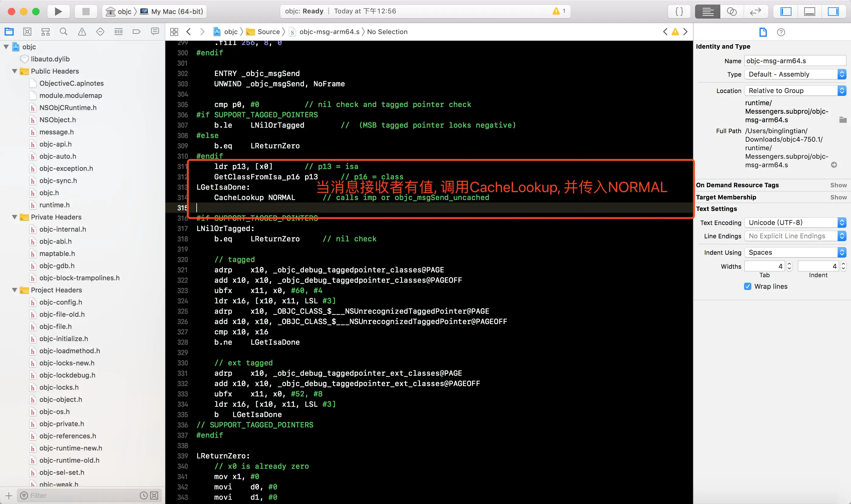The height and width of the screenshot is (504, 851).
Task: Open the Text Encoding dropdown
Action: coord(795,223)
